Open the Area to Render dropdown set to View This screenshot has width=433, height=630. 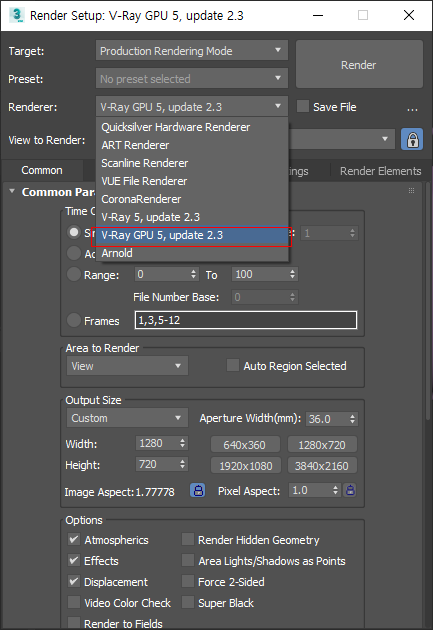127,366
